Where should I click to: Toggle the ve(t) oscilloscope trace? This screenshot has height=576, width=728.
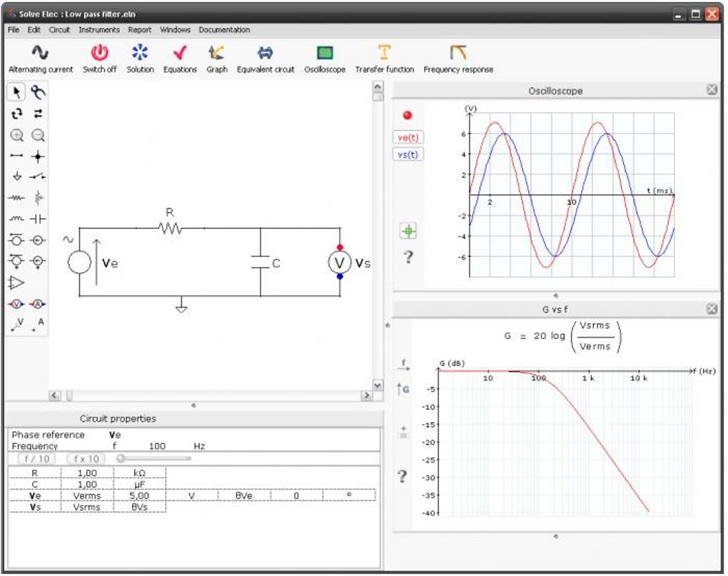tap(408, 137)
